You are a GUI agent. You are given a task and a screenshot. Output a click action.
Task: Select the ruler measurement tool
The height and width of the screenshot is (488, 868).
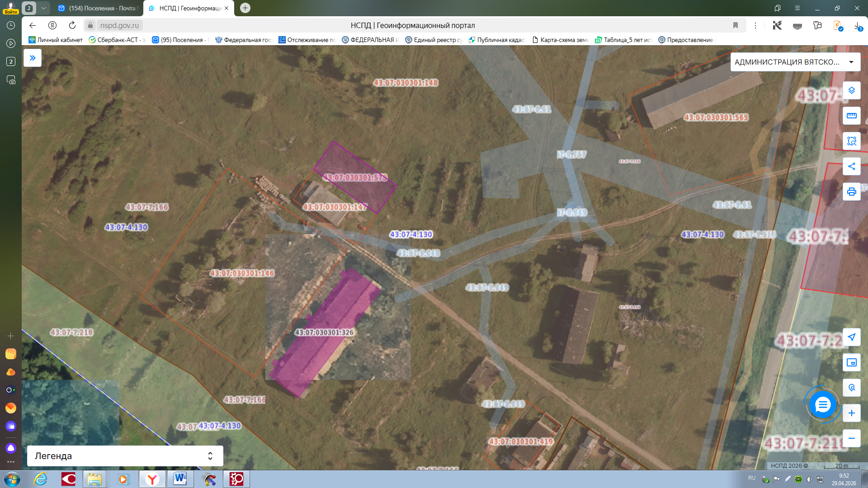coord(851,116)
